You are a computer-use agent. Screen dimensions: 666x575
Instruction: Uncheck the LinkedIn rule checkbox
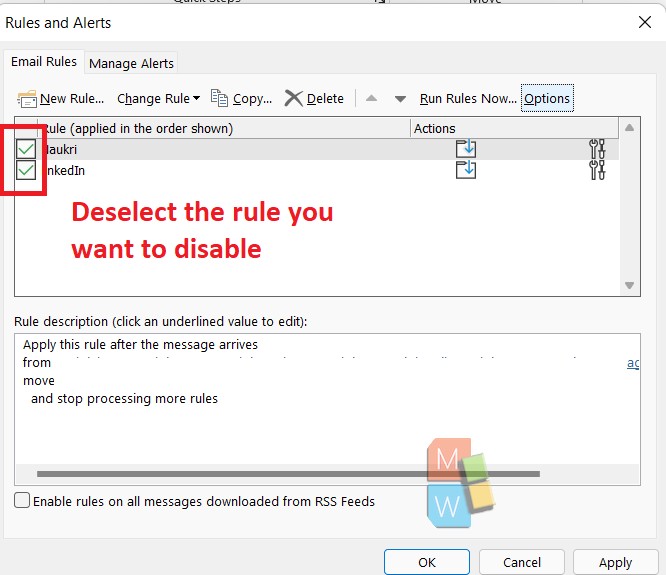(x=26, y=170)
